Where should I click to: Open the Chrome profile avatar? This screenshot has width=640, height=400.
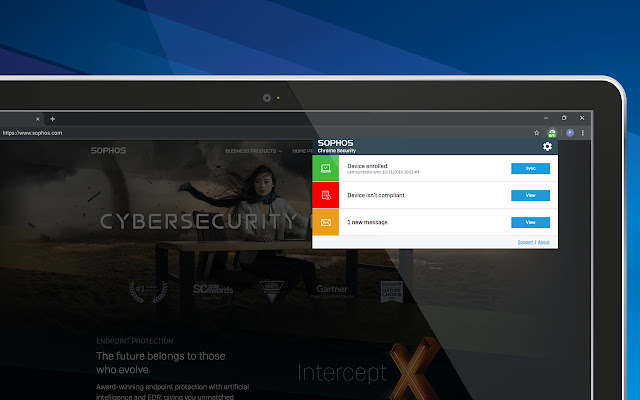coord(570,133)
